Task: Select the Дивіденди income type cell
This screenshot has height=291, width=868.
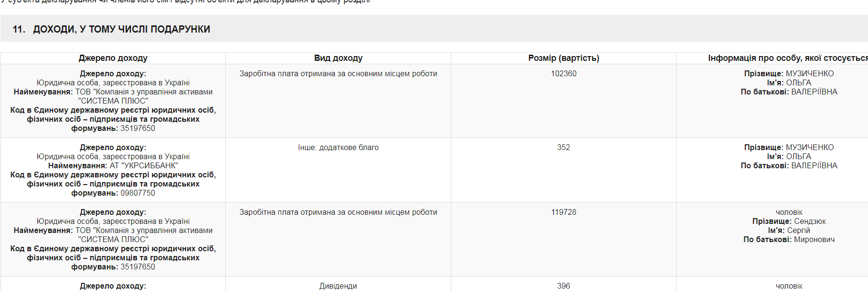Action: click(x=338, y=286)
